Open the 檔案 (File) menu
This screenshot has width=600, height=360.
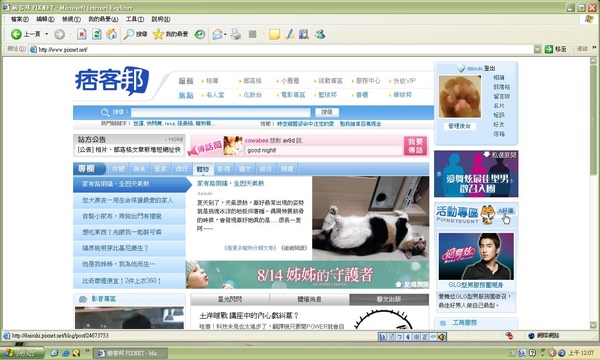[20, 19]
